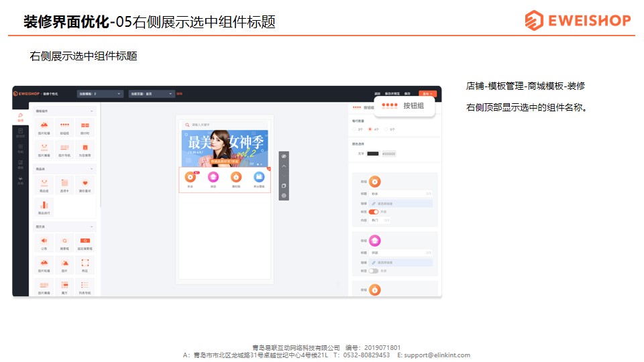
Task: Click the pink 拼团 button in preview
Action: tap(213, 180)
